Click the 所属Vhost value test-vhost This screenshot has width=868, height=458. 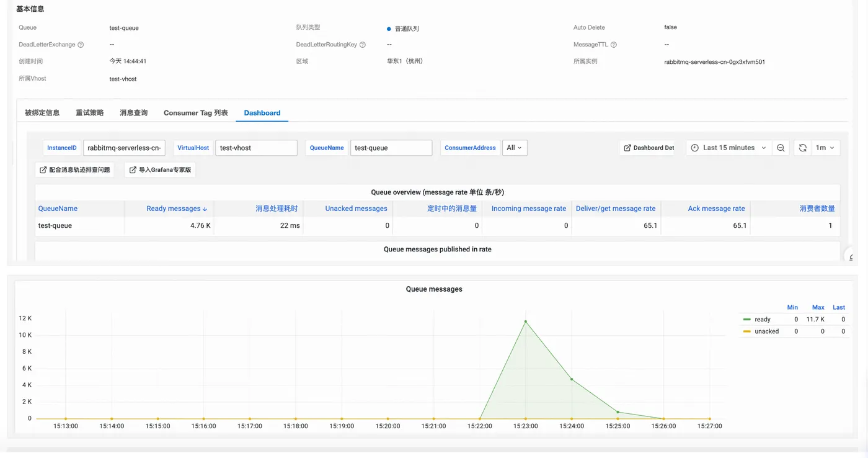tap(123, 79)
